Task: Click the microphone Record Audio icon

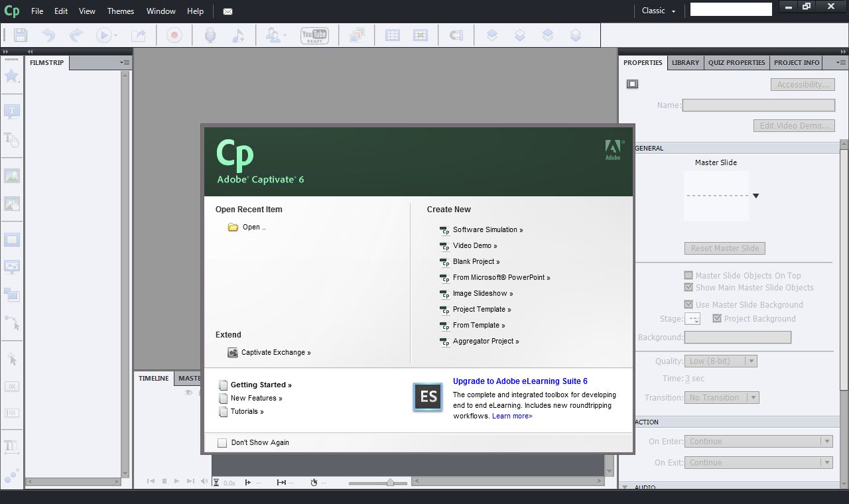Action: coord(210,35)
